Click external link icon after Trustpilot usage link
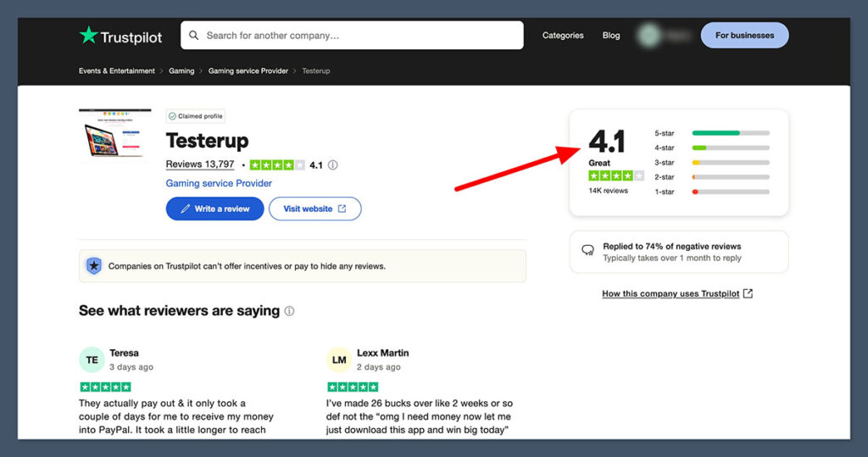The width and height of the screenshot is (868, 457). click(748, 293)
